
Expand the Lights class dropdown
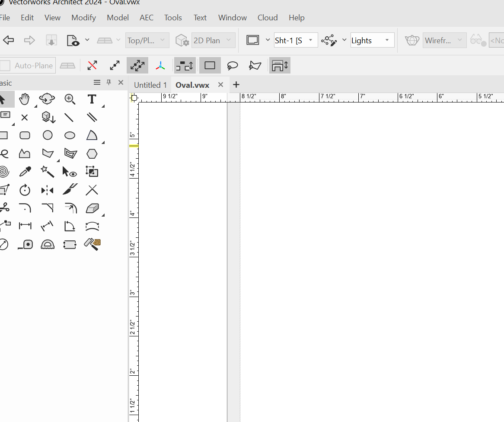tap(387, 40)
